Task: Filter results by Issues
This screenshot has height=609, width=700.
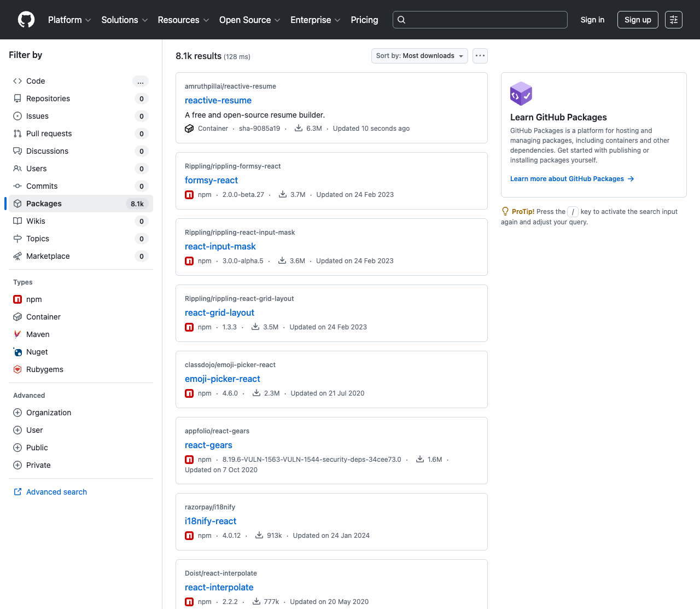Action: (81, 116)
